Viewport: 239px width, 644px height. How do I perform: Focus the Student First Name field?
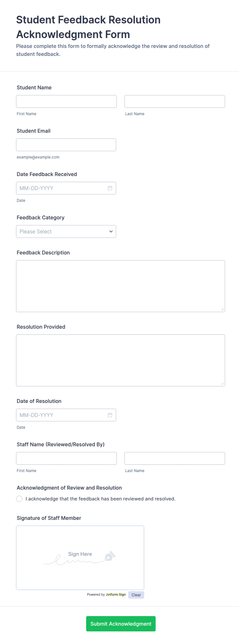[66, 102]
